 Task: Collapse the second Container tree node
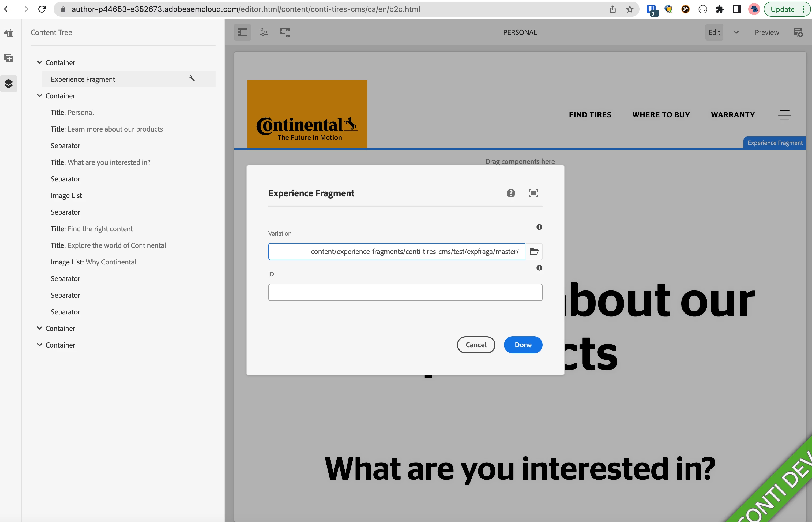coord(40,96)
